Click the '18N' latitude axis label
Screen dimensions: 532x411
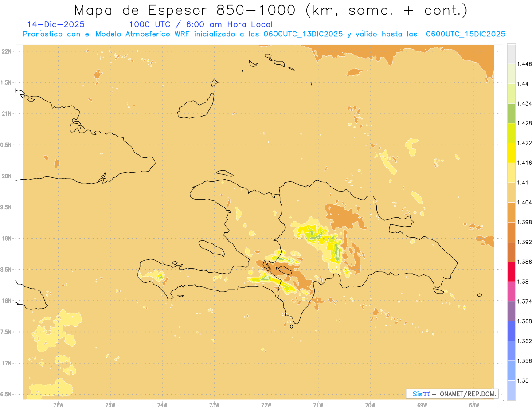point(7,301)
